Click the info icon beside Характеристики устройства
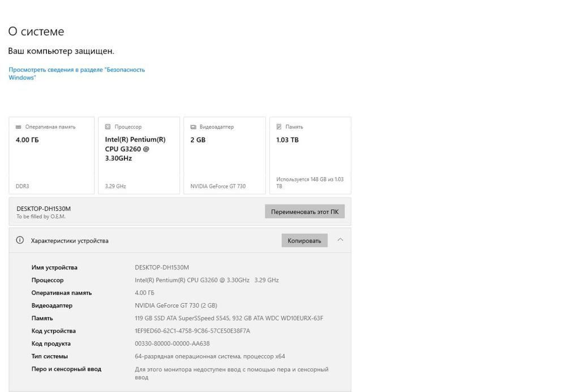The image size is (566, 392). [x=20, y=240]
